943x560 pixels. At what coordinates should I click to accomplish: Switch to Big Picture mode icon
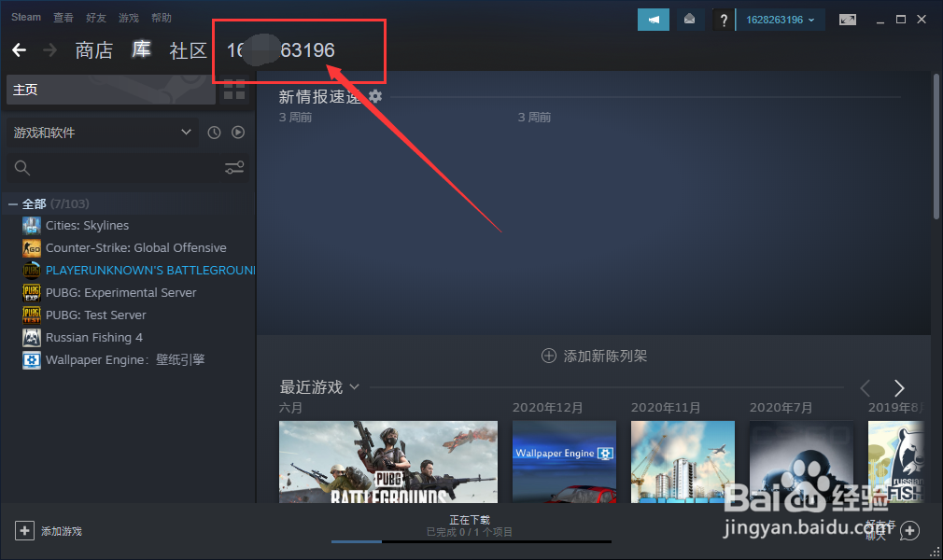click(848, 20)
